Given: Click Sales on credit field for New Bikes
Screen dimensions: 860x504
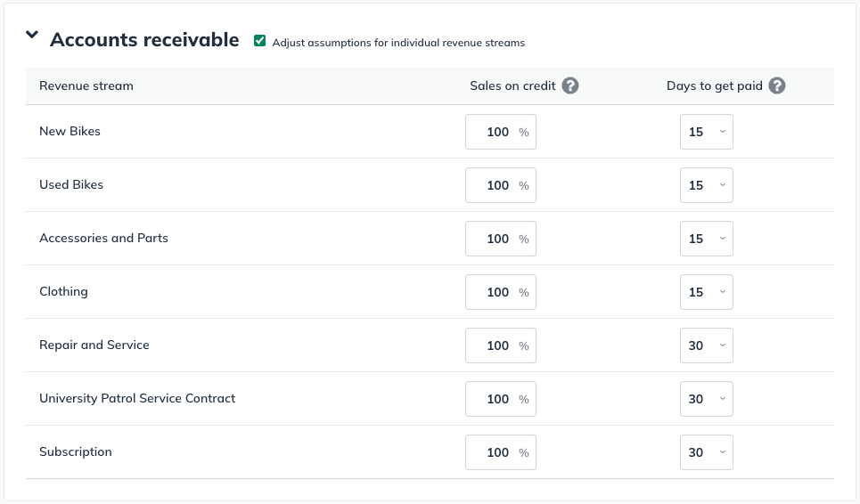Looking at the screenshot, I should click(495, 132).
